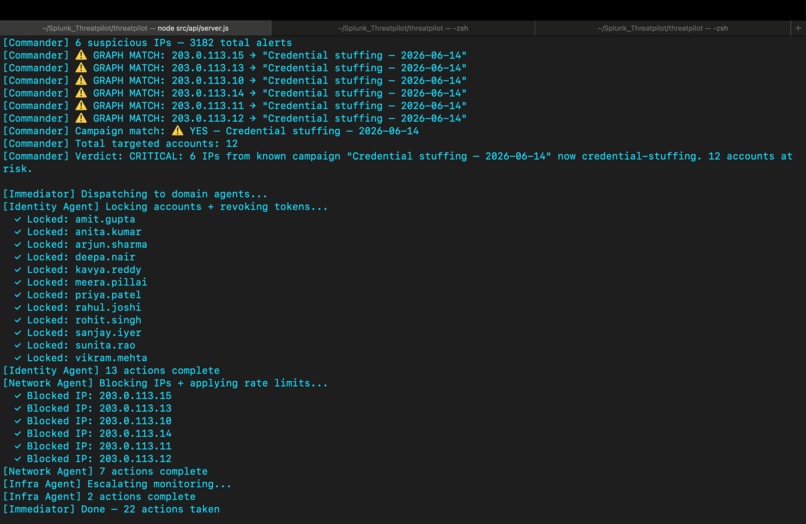Click the username amit.gupta
Viewport: 806px width, 524px height.
pos(105,220)
